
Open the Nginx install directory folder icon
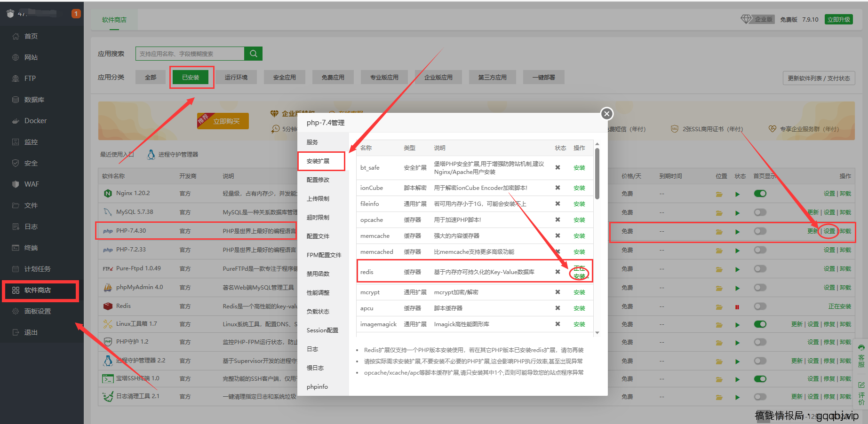pos(719,193)
